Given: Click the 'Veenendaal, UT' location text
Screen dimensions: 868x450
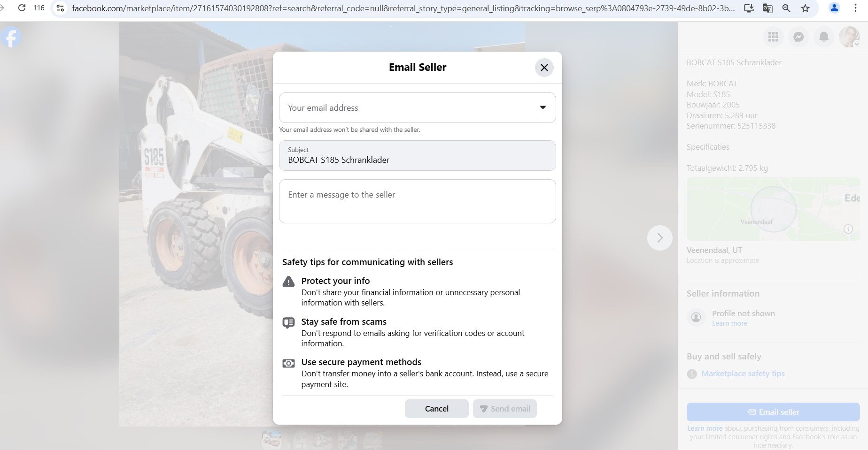Looking at the screenshot, I should pos(714,250).
